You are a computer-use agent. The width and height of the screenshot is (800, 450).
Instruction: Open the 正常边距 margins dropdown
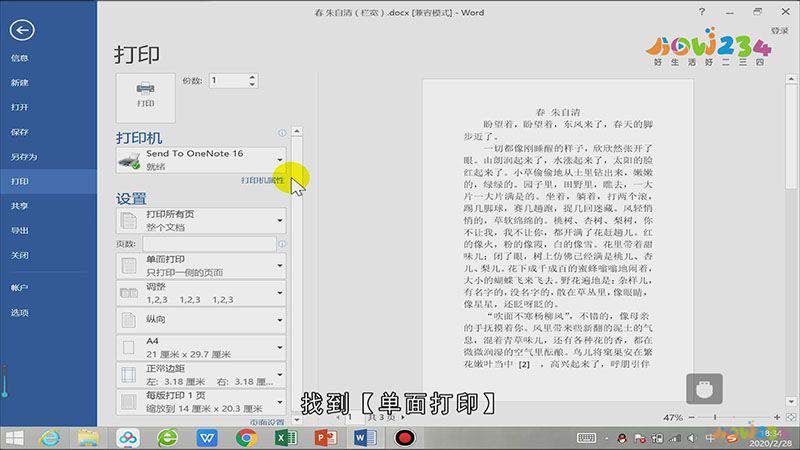pyautogui.click(x=201, y=374)
